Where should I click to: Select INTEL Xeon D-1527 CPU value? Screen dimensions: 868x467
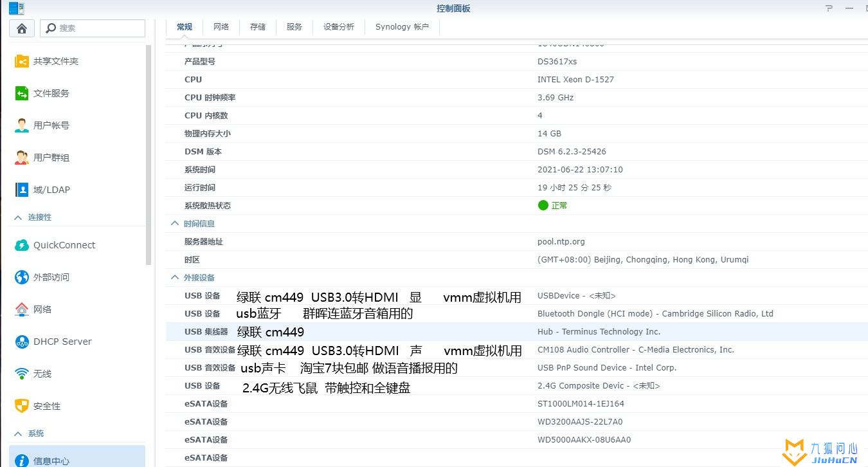575,80
